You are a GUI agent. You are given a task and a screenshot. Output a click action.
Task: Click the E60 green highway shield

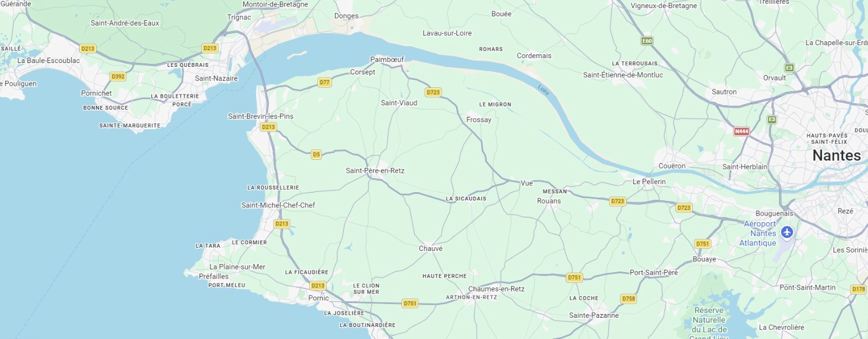[x=647, y=41]
